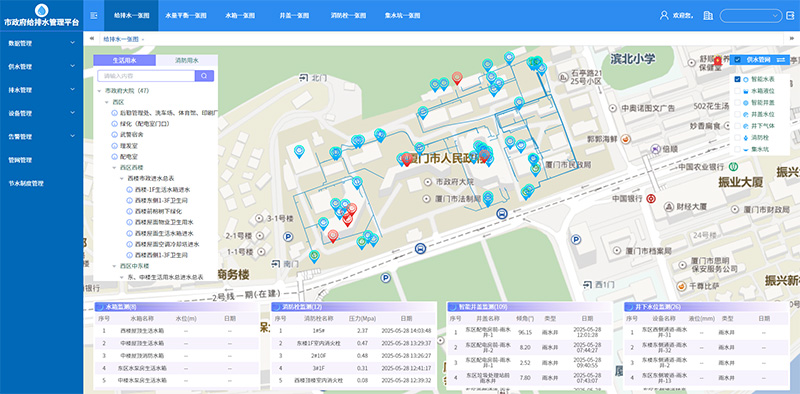Open 管网管理 in the sidebar

(41, 160)
